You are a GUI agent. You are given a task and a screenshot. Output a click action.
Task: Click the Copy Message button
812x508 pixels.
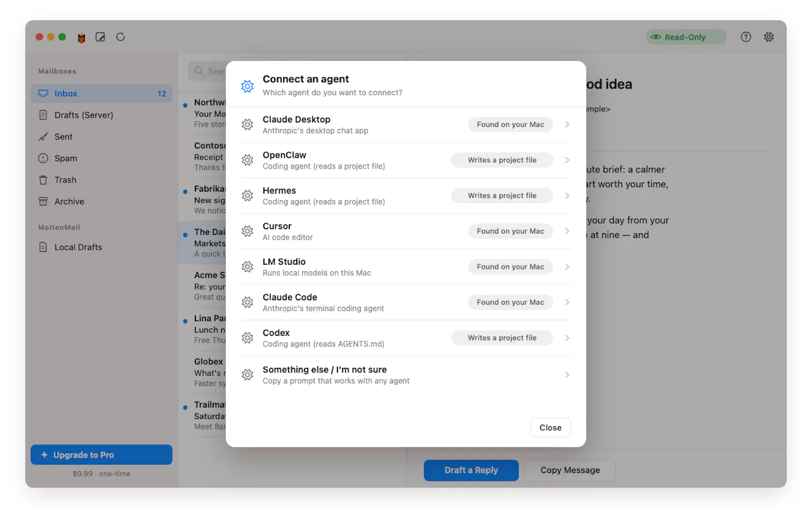570,470
